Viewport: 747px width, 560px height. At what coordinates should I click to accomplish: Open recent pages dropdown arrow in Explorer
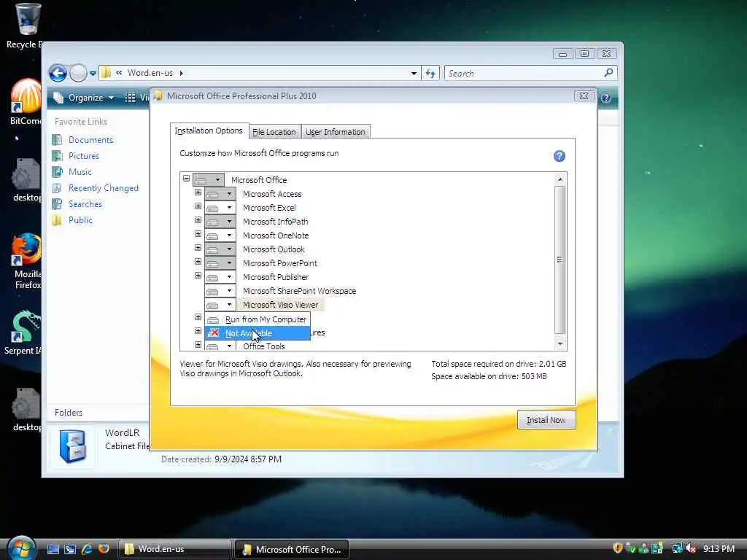point(93,74)
